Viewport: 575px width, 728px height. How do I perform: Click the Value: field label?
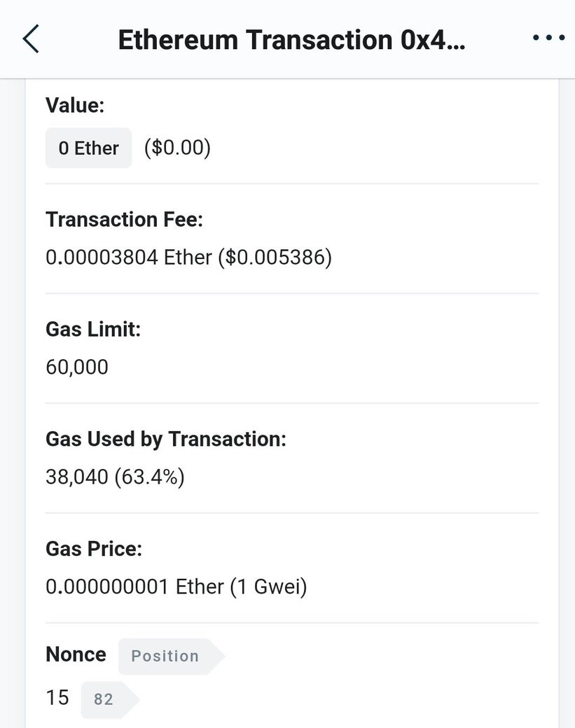pyautogui.click(x=75, y=106)
